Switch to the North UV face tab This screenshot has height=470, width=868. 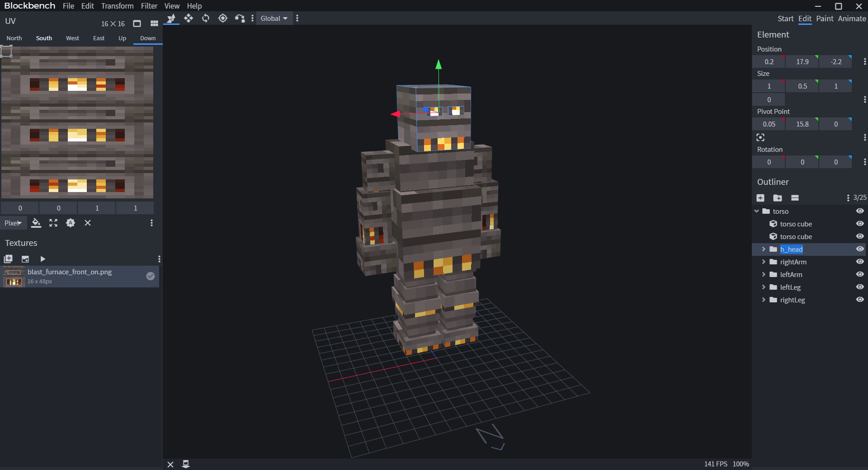14,38
